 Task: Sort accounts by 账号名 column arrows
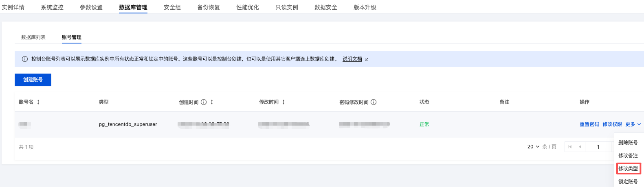click(38, 102)
